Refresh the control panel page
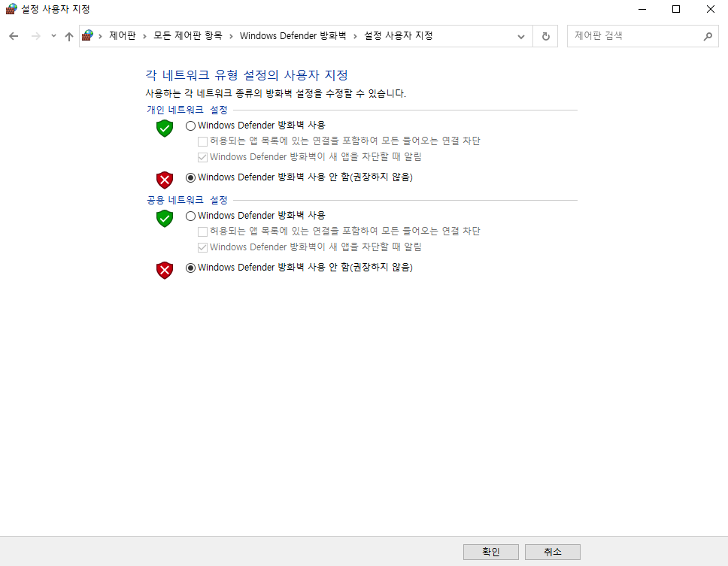The width and height of the screenshot is (728, 566). pyautogui.click(x=546, y=36)
